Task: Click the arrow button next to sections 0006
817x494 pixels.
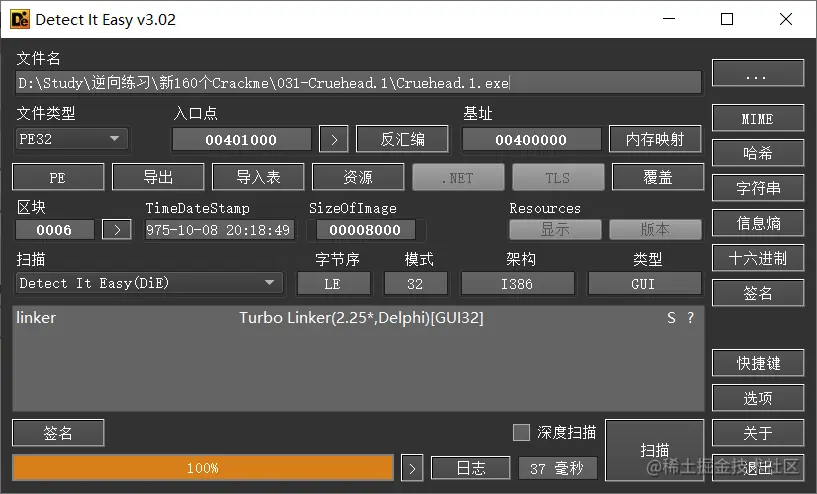Action: [x=117, y=229]
